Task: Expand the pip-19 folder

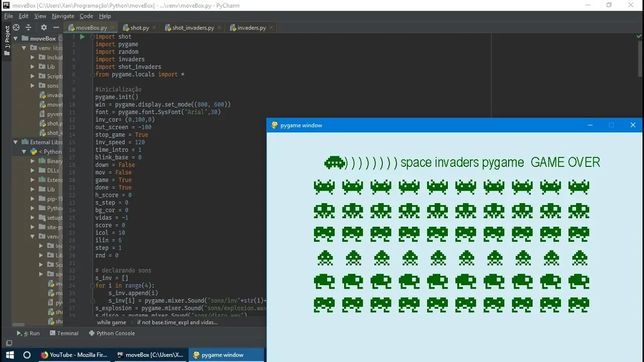Action: point(33,199)
